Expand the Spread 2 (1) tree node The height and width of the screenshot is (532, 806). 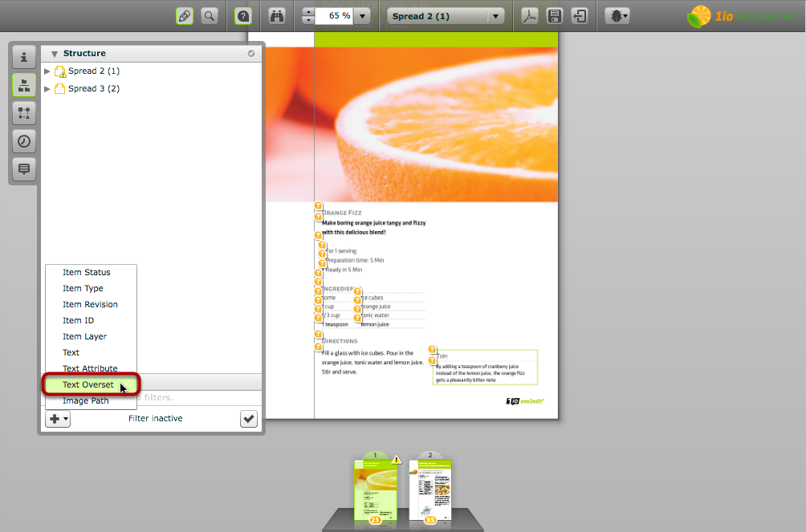click(47, 71)
